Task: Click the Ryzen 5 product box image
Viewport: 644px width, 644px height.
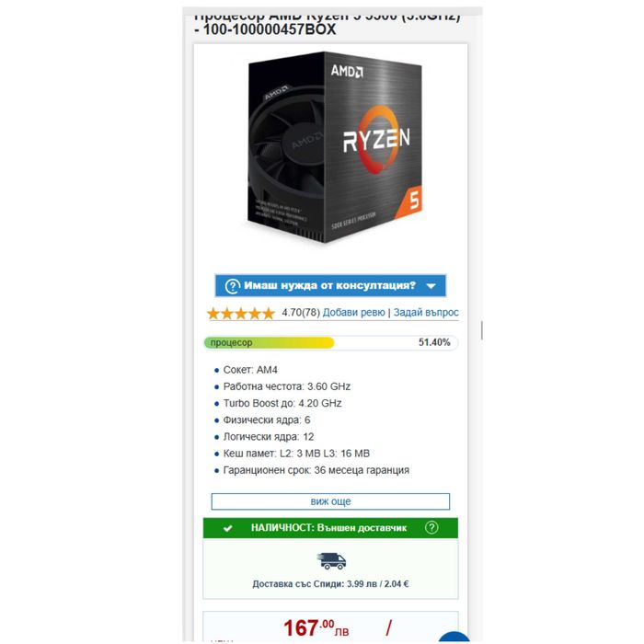Action: click(335, 147)
